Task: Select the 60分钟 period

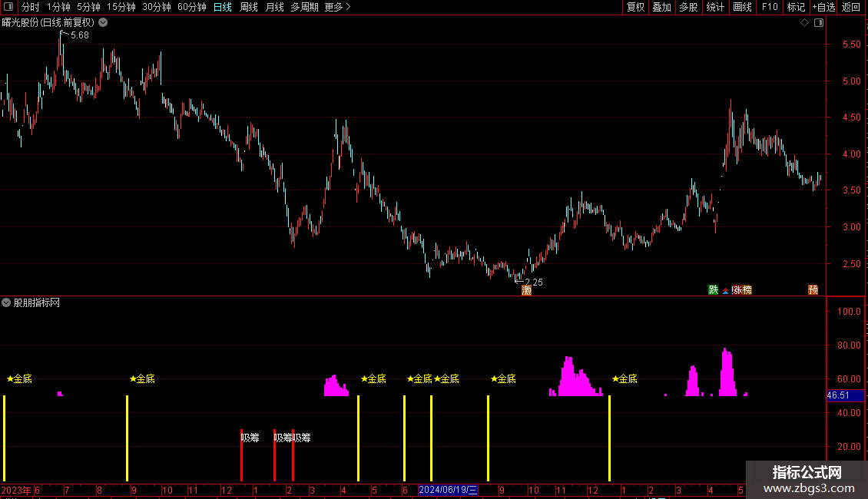Action: point(192,7)
